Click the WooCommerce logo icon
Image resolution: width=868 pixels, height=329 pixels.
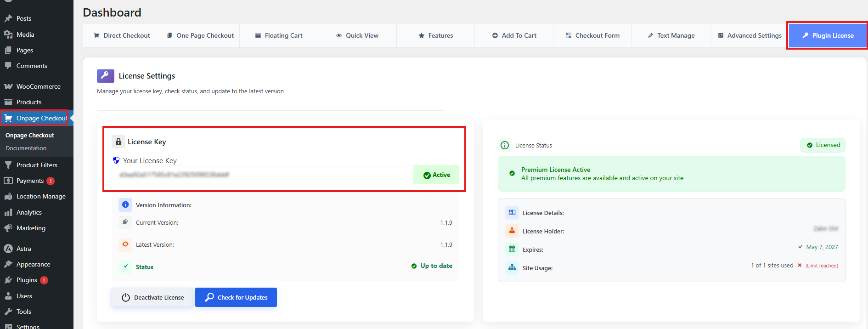pos(8,86)
